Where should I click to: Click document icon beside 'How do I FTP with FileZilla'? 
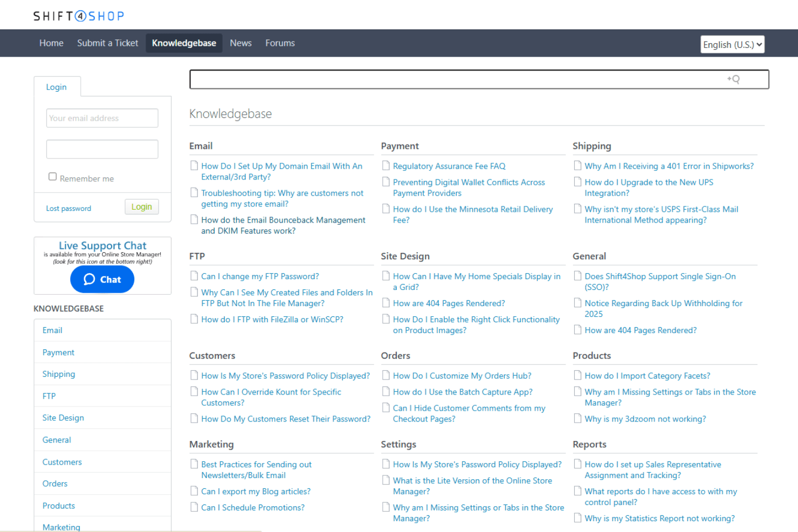point(194,319)
